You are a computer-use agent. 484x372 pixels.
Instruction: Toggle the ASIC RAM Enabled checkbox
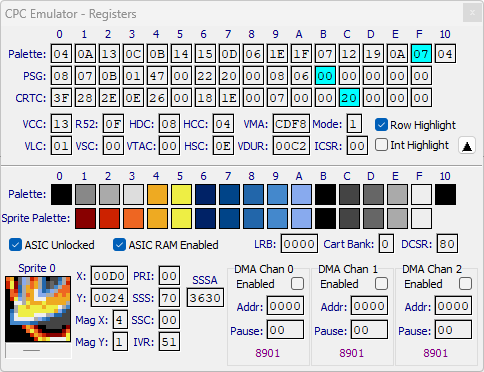tap(119, 245)
